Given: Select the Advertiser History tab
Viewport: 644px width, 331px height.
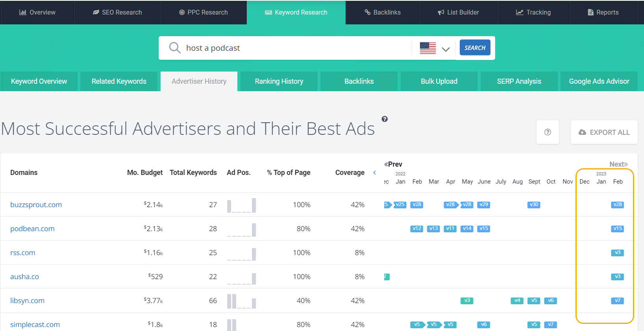Looking at the screenshot, I should [199, 81].
